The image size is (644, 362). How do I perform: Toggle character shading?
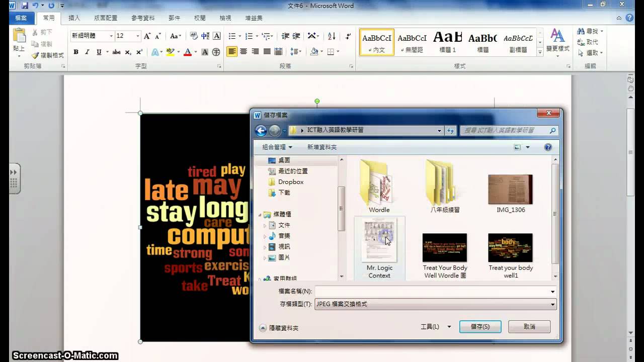[205, 52]
